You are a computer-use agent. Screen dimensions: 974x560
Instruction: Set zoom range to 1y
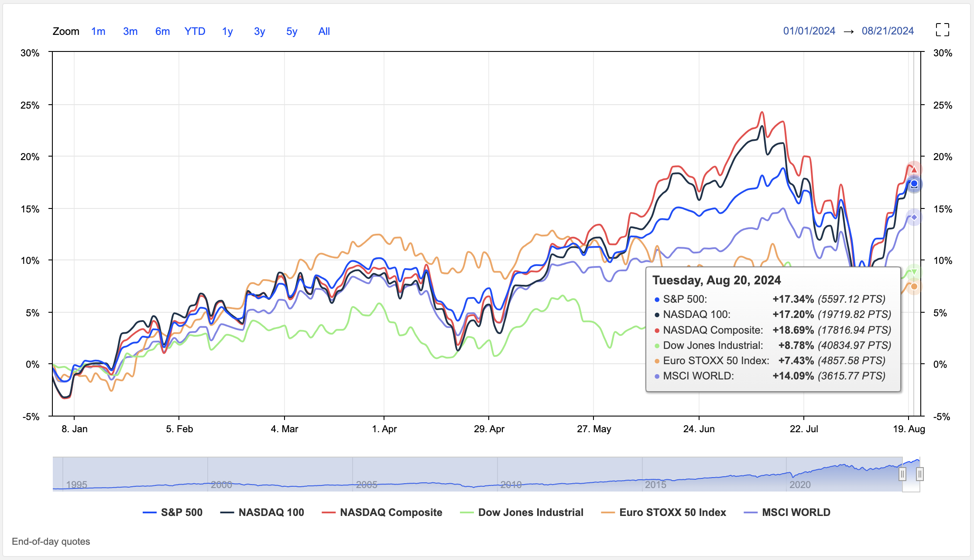tap(227, 31)
